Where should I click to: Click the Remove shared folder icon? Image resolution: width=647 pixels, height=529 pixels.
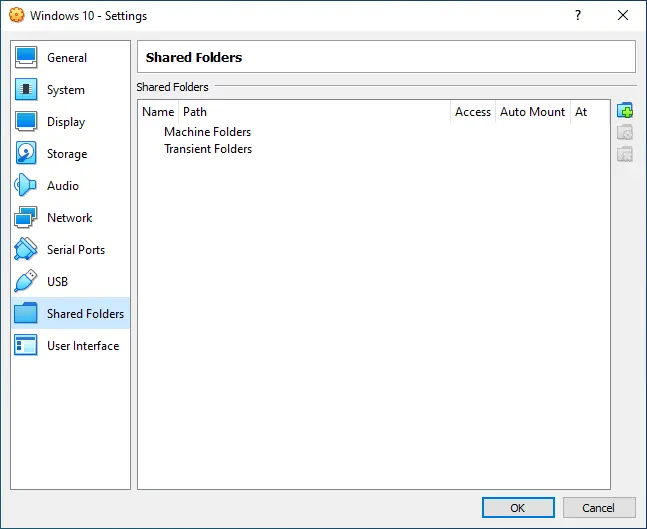click(625, 155)
